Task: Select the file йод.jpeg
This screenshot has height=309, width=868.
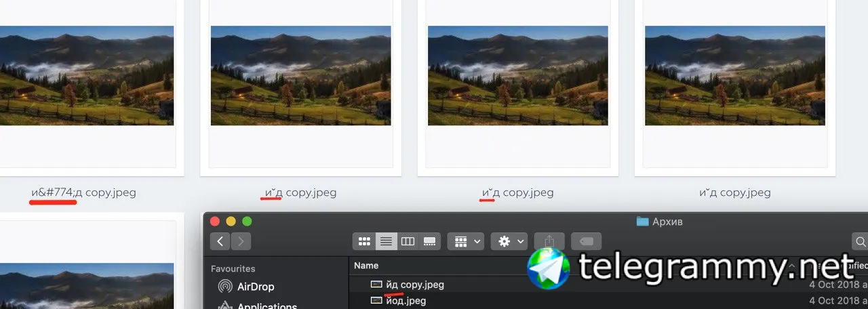Action: click(x=399, y=300)
